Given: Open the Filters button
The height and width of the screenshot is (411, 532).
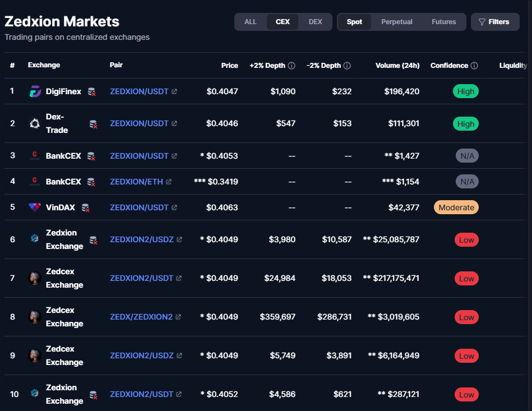Looking at the screenshot, I should tap(495, 22).
